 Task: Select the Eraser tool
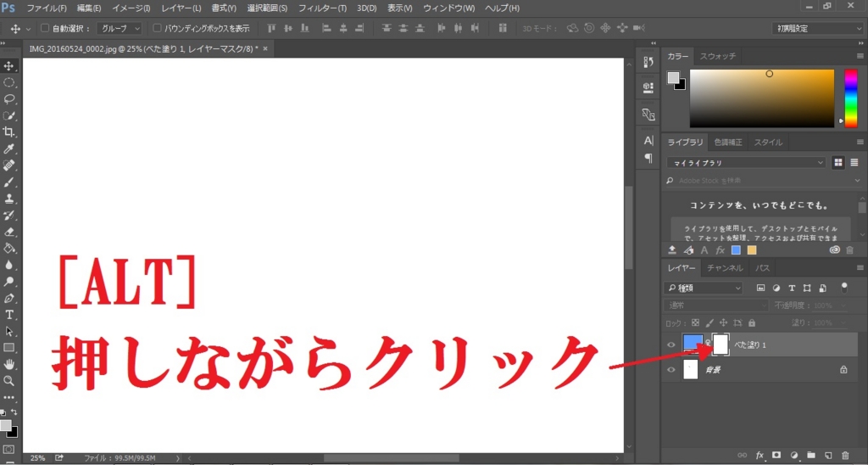coord(8,232)
